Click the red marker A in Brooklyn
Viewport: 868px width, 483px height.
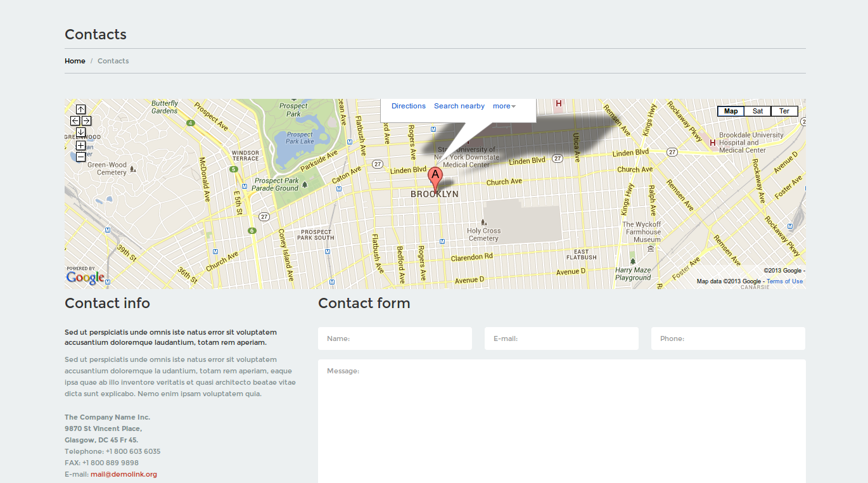(435, 177)
